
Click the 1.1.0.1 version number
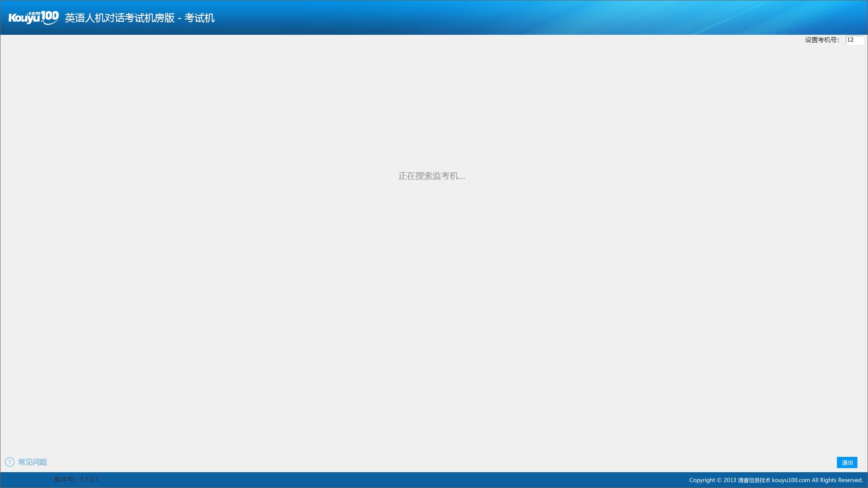click(89, 479)
